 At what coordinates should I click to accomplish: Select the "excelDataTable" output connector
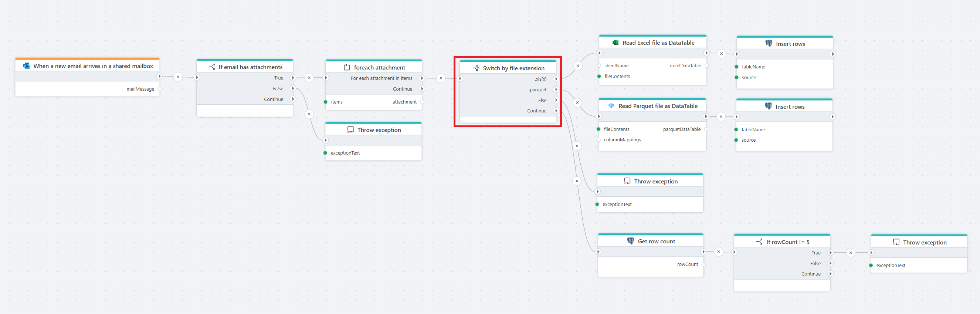[x=706, y=66]
